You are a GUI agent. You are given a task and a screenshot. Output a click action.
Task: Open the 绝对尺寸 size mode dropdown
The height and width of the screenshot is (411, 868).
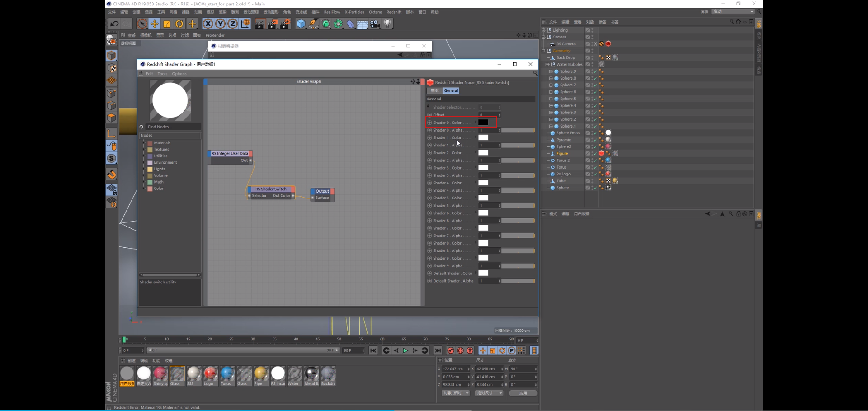click(x=489, y=393)
